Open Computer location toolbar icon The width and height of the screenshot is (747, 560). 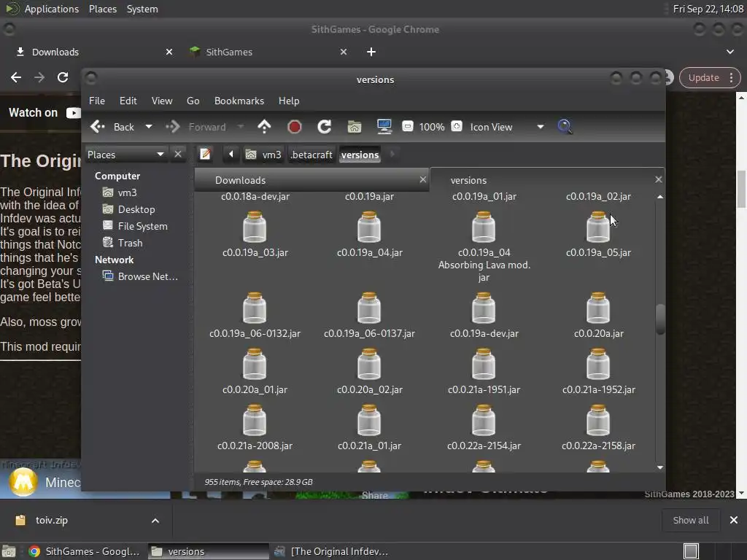tap(384, 127)
